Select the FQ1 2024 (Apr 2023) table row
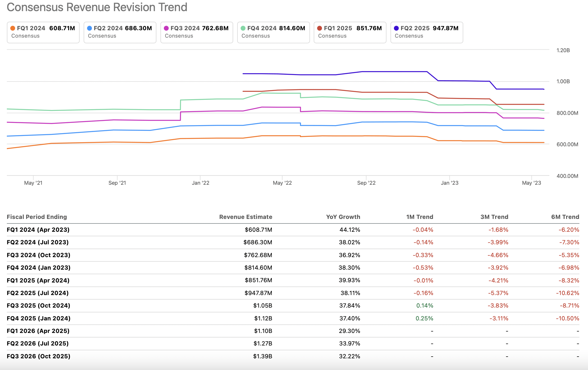The width and height of the screenshot is (588, 370). coord(38,230)
